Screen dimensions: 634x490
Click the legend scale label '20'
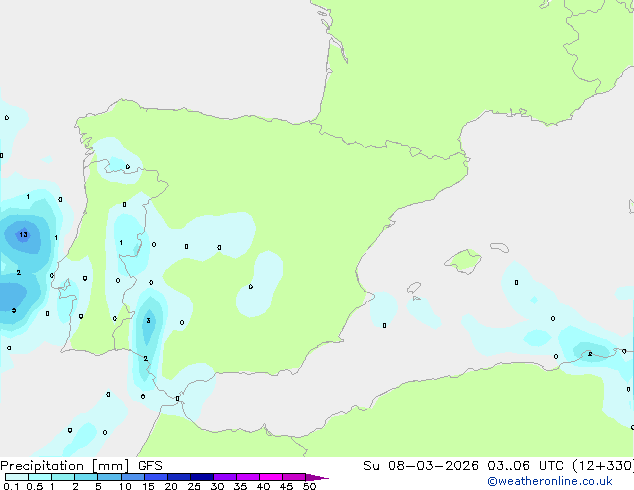[171, 486]
